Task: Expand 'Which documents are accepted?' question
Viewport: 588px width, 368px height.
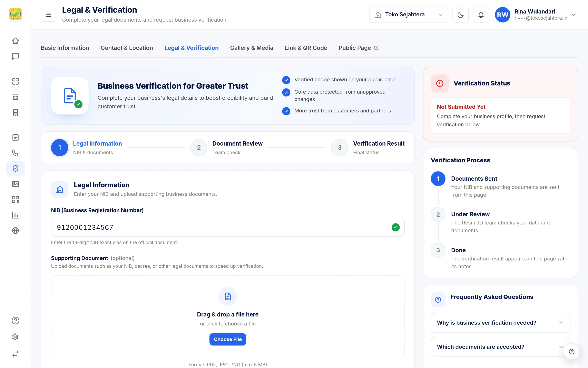Action: coord(500,347)
